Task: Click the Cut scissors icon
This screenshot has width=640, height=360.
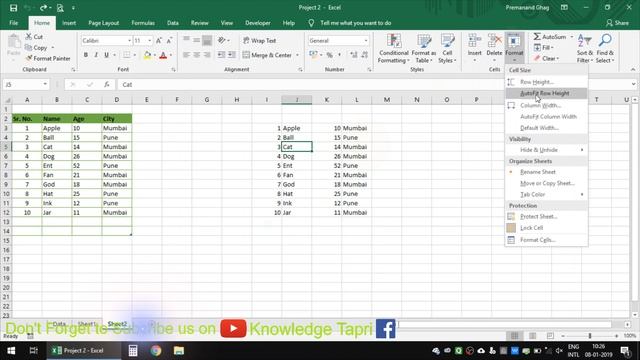Action: [x=29, y=37]
